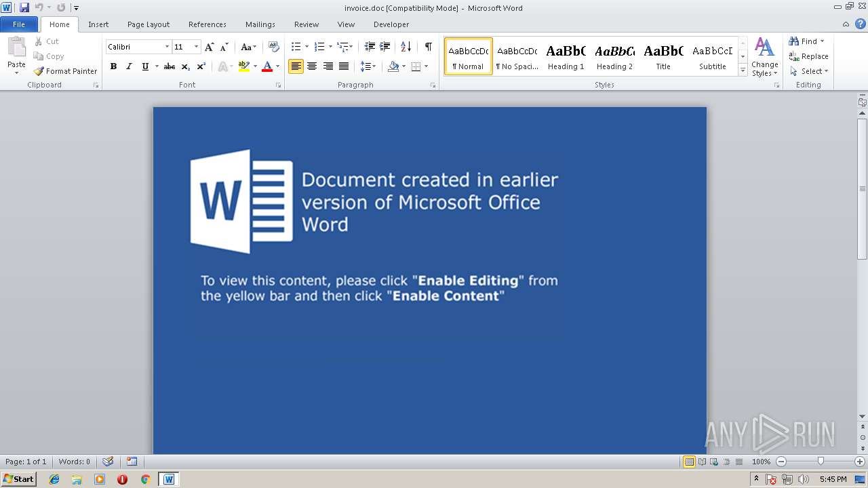Viewport: 868px width, 488px height.
Task: Open bullets list dropdown arrow
Action: [x=307, y=47]
